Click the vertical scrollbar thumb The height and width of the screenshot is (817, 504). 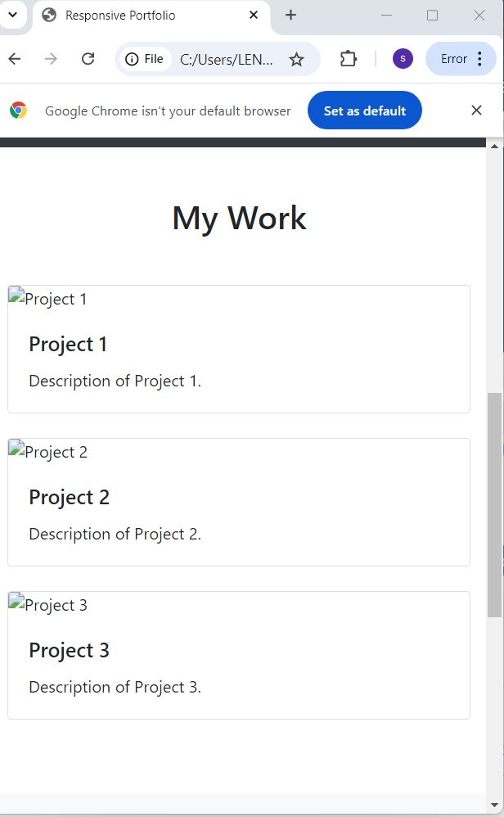494,503
